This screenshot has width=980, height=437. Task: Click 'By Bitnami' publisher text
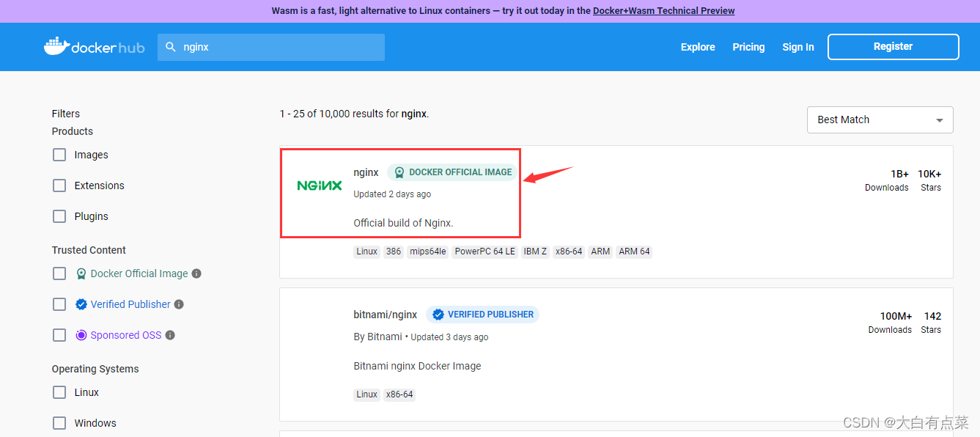(377, 337)
